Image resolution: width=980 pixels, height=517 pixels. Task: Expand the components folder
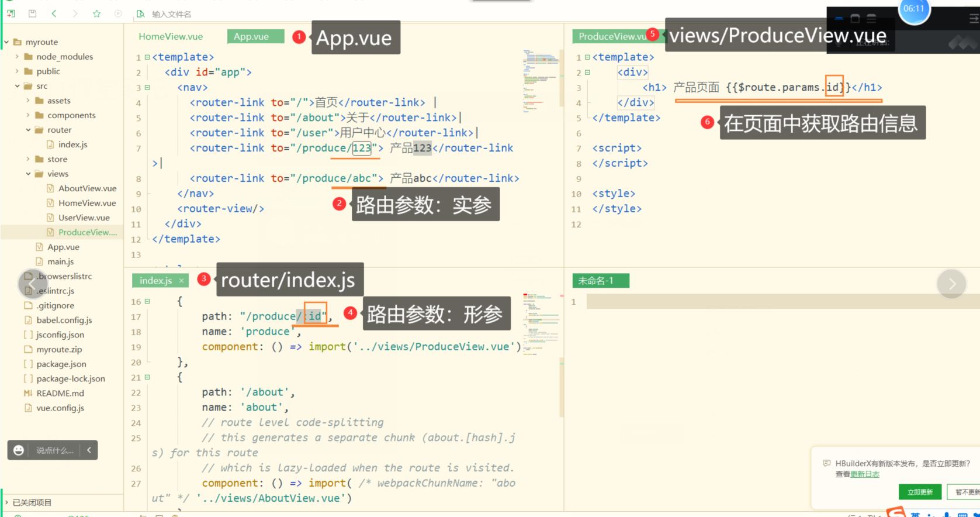pos(28,115)
